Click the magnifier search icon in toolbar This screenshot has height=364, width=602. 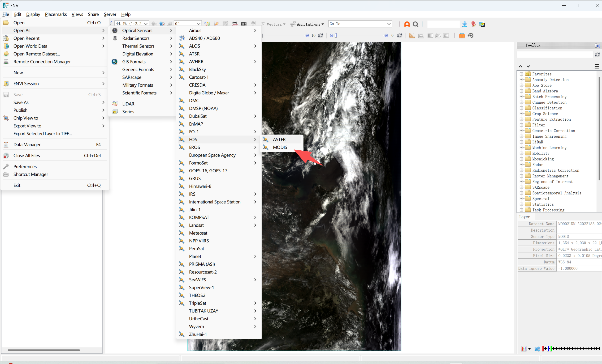pyautogui.click(x=415, y=24)
